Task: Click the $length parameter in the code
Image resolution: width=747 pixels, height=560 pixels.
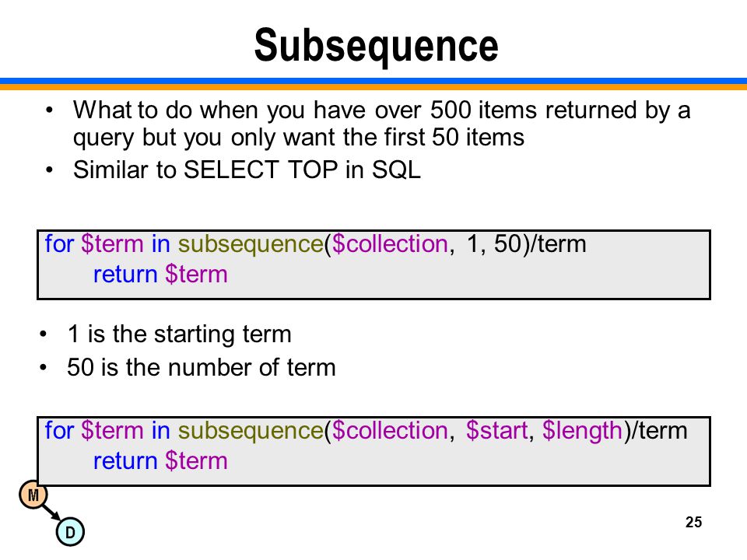Action: (x=582, y=430)
